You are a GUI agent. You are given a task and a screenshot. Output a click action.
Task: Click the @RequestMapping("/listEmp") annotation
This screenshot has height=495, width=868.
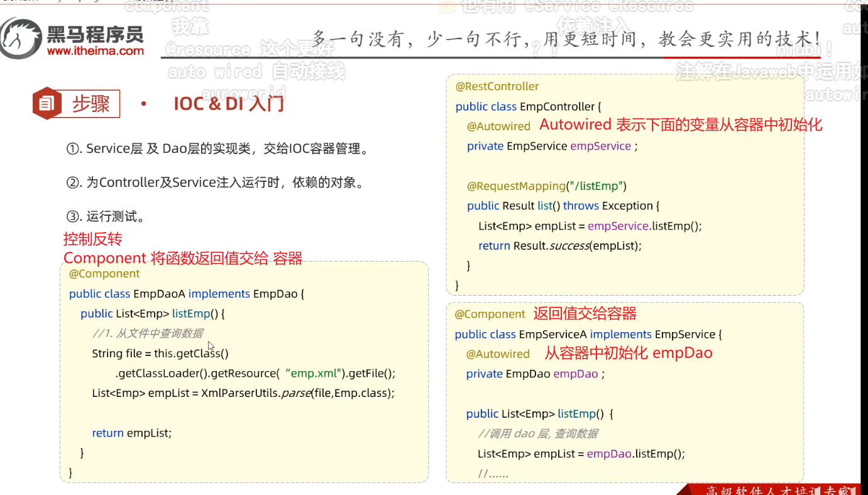[x=547, y=186]
